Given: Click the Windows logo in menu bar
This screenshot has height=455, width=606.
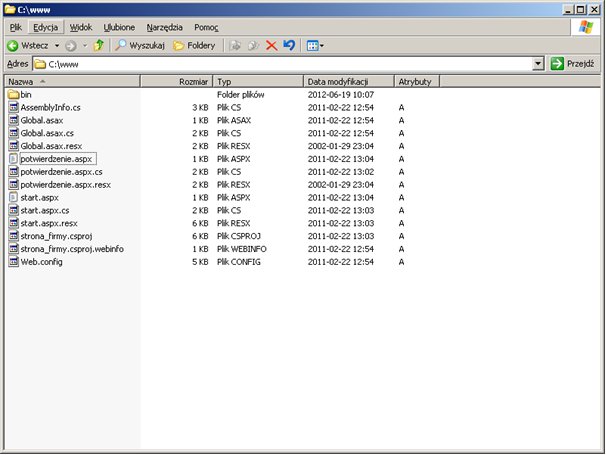Looking at the screenshot, I should pos(586,27).
